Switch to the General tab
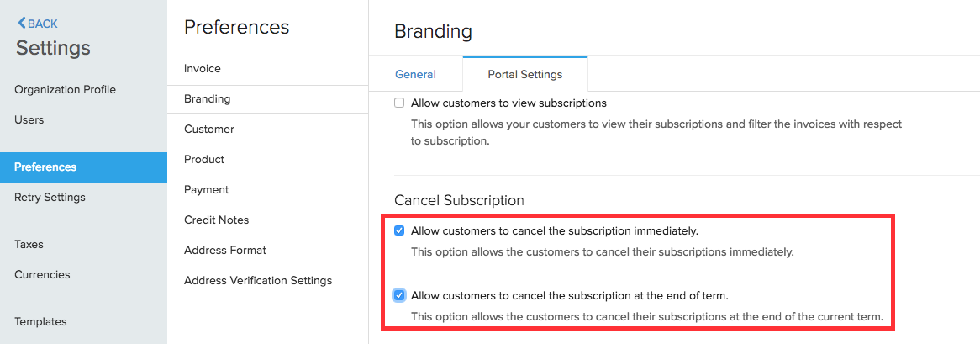Image resolution: width=980 pixels, height=344 pixels. pos(415,74)
